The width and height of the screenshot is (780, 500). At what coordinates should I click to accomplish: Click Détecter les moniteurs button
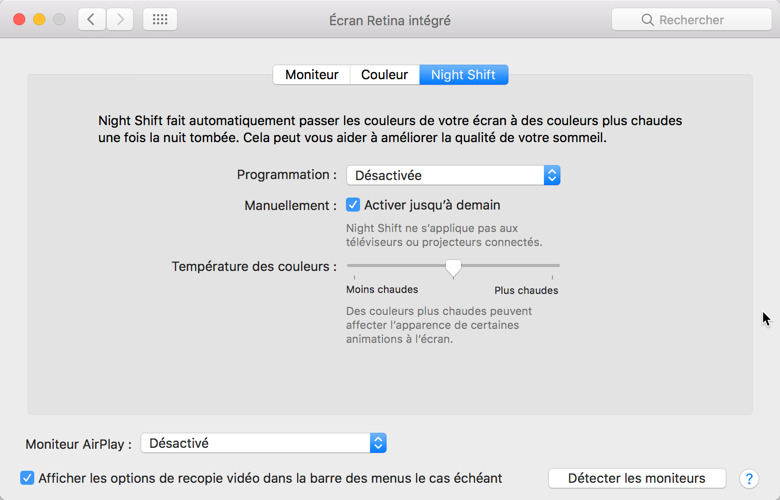pos(637,478)
